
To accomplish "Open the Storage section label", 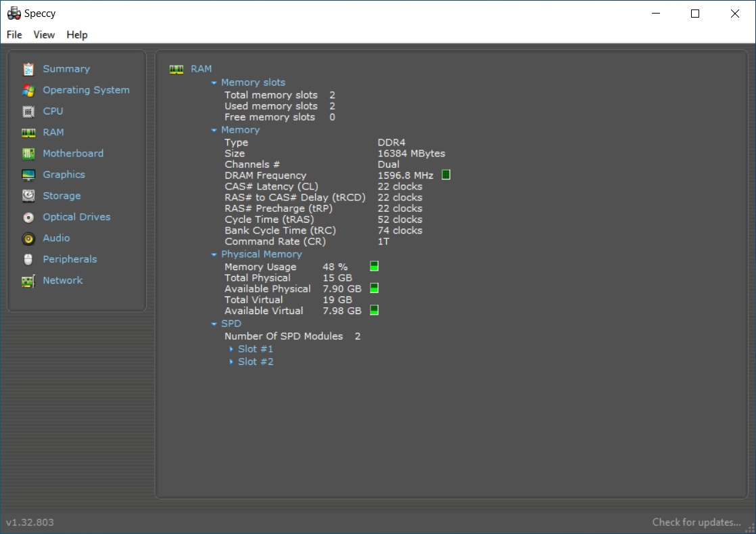I will click(x=62, y=196).
